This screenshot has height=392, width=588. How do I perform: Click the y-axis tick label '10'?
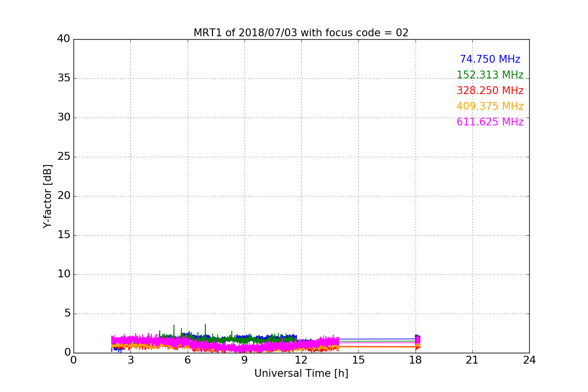tap(64, 274)
